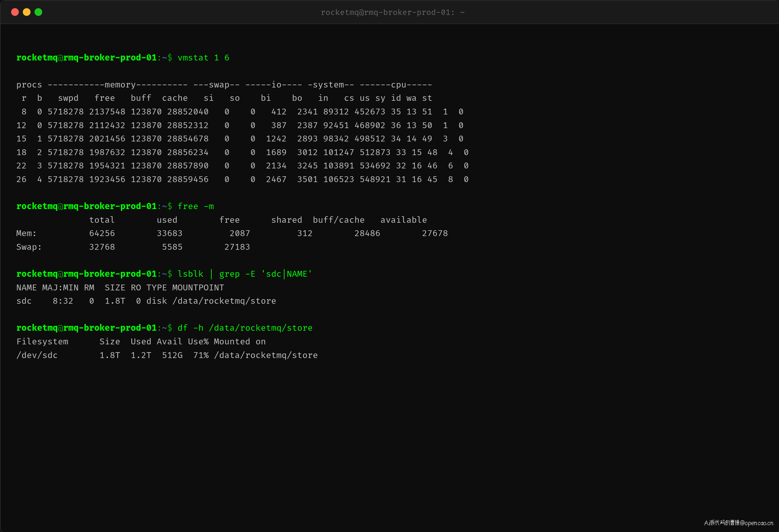Click the green maximize window button
The width and height of the screenshot is (779, 532).
coord(39,12)
